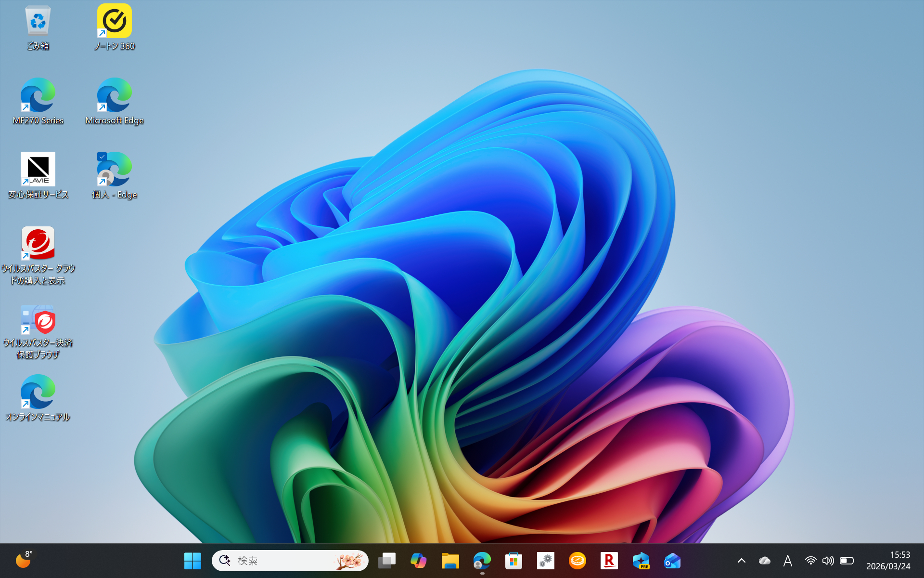Open the clock showing 15:53 2026/03/24

pos(888,561)
